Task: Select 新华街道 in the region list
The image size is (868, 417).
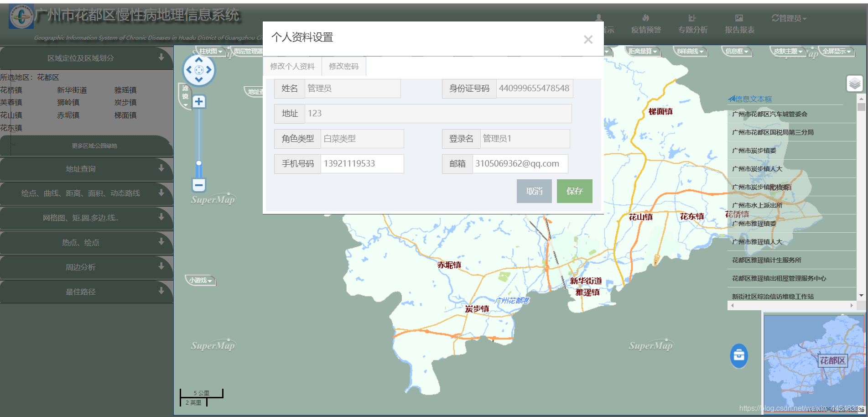Action: pos(72,90)
